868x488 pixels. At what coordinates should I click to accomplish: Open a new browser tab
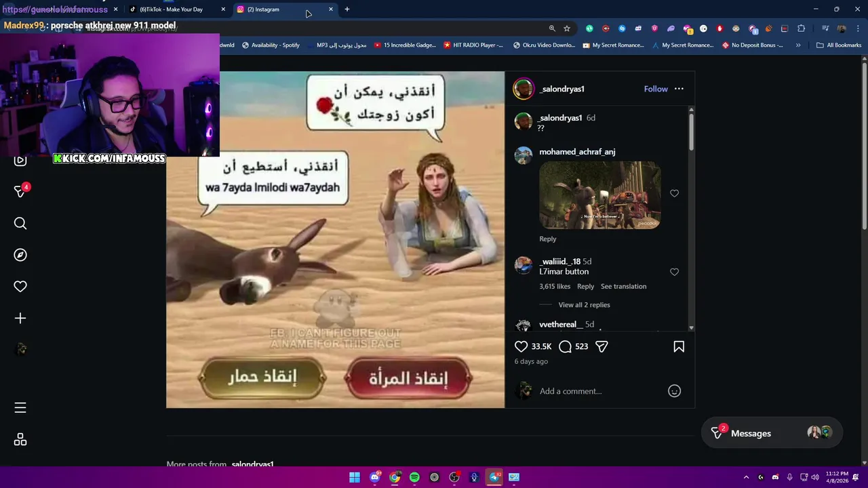(347, 9)
